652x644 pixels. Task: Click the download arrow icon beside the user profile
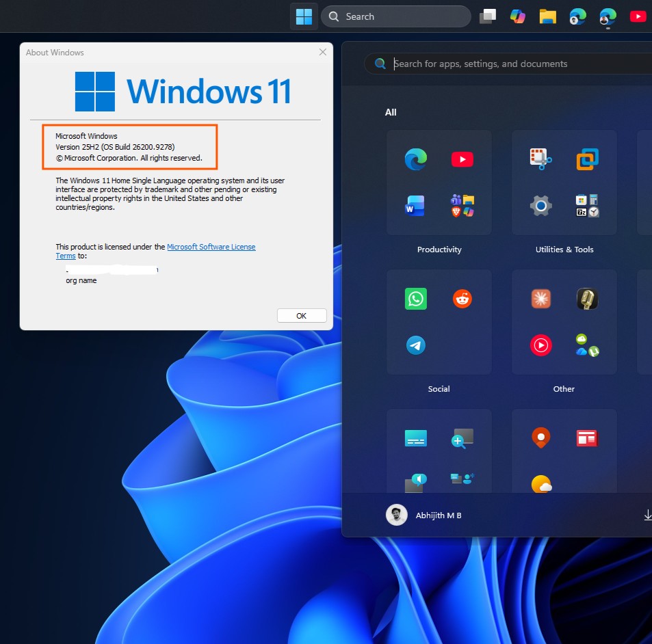pyautogui.click(x=647, y=515)
